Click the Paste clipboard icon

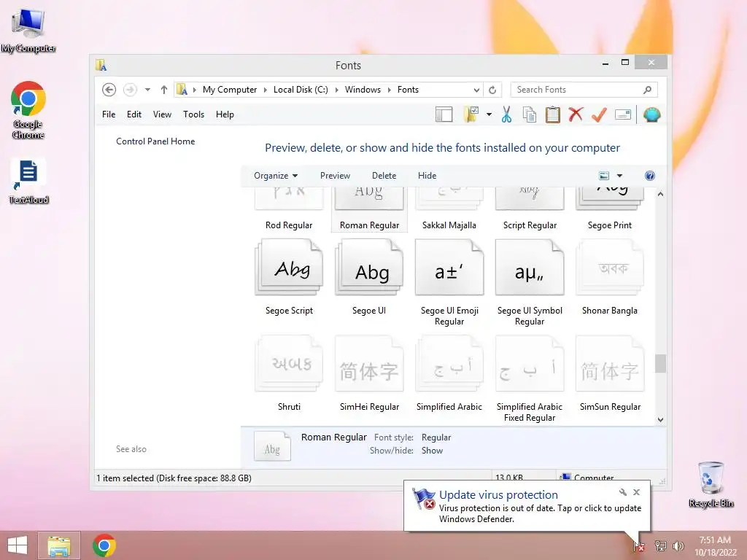point(553,114)
